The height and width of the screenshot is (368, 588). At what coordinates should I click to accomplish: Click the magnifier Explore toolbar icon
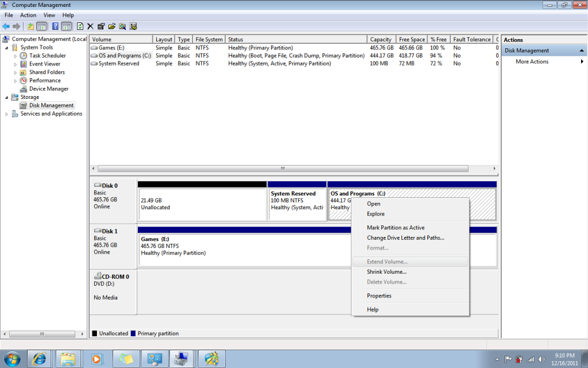tap(122, 26)
